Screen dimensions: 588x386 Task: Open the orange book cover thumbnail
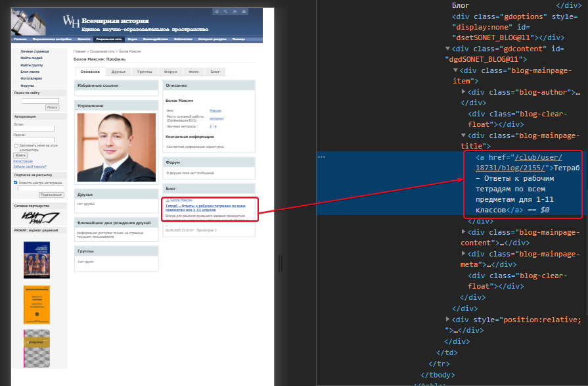click(x=37, y=305)
